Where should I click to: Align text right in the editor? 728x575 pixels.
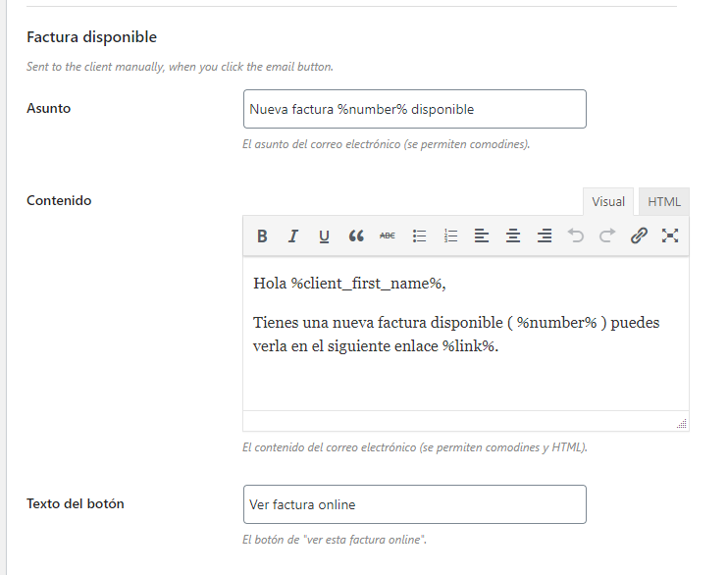tap(545, 235)
